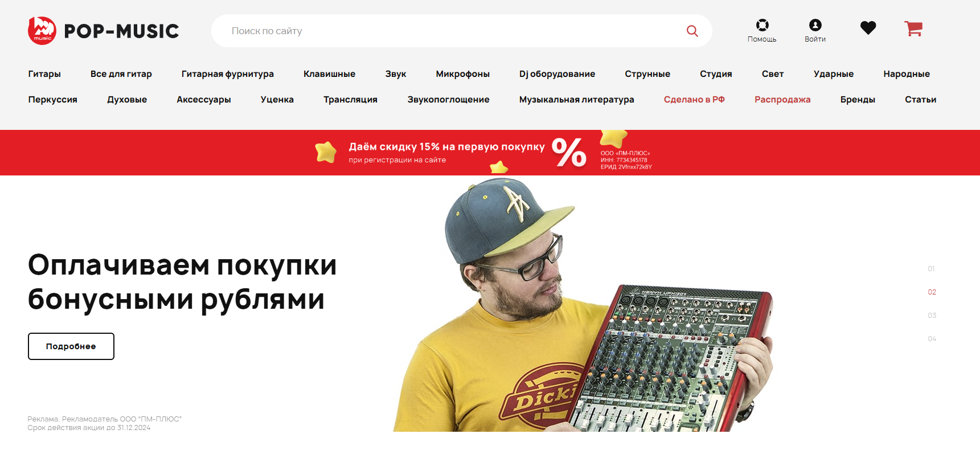This screenshot has height=454, width=980.
Task: Open favorites via the heart icon
Action: click(x=868, y=27)
